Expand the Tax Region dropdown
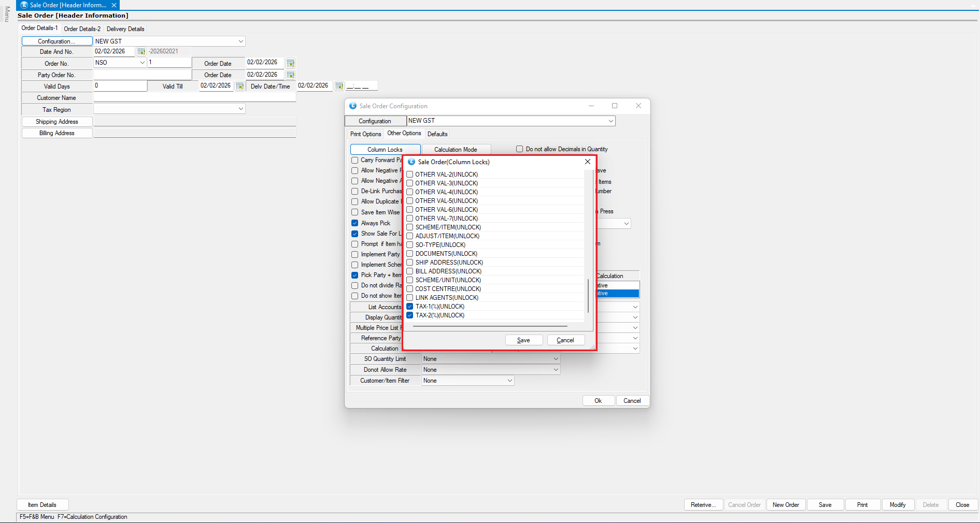Image resolution: width=980 pixels, height=523 pixels. pyautogui.click(x=240, y=109)
